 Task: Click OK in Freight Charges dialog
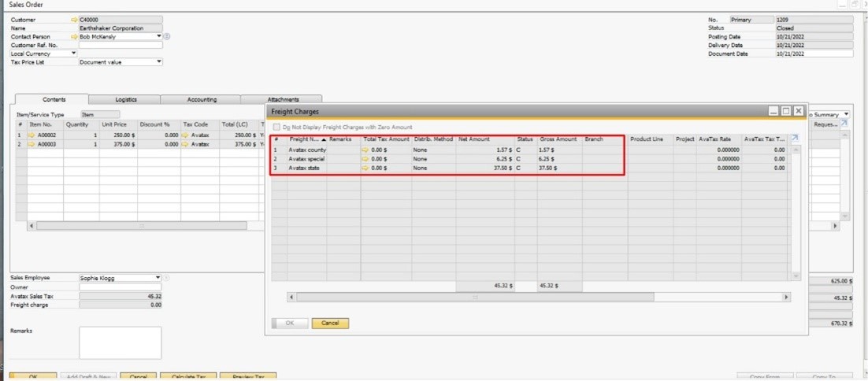pyautogui.click(x=290, y=323)
